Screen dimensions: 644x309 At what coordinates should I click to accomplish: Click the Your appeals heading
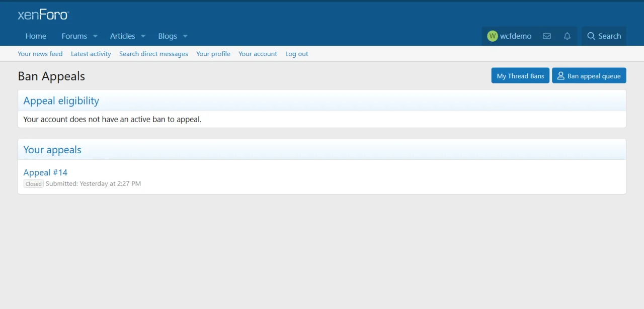click(x=52, y=150)
